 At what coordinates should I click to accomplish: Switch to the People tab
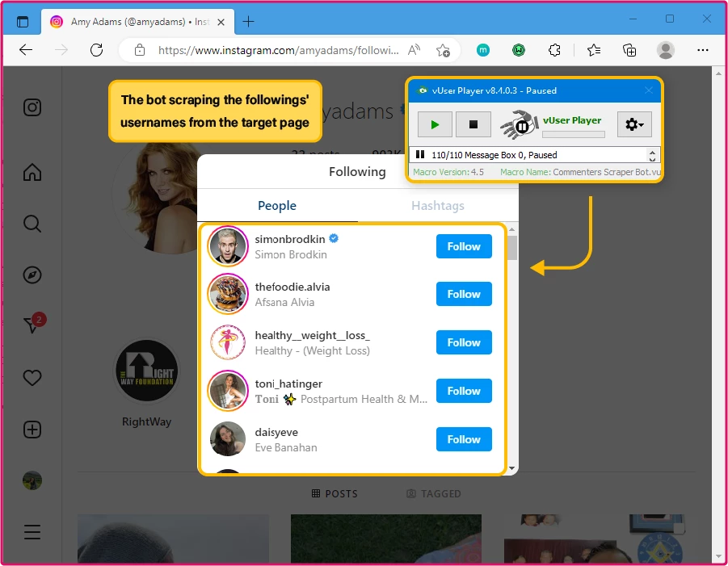277,206
